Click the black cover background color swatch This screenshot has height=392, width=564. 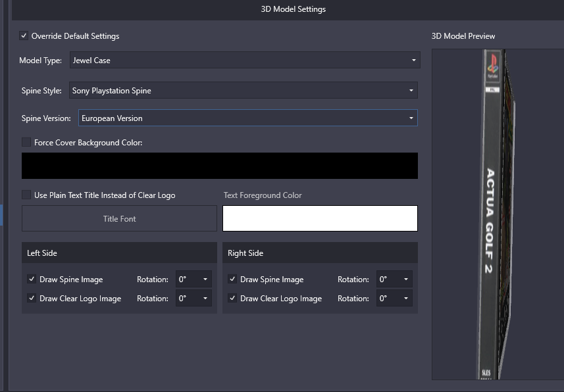(220, 166)
